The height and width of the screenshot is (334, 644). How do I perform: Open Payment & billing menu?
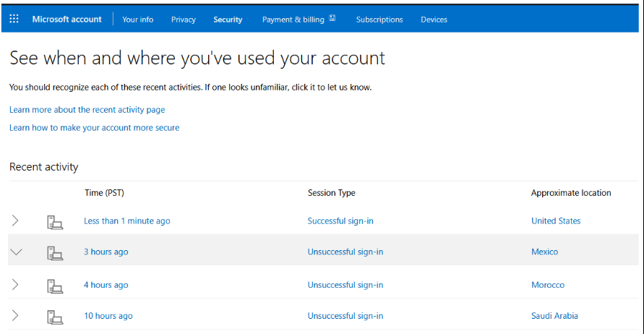pyautogui.click(x=293, y=20)
